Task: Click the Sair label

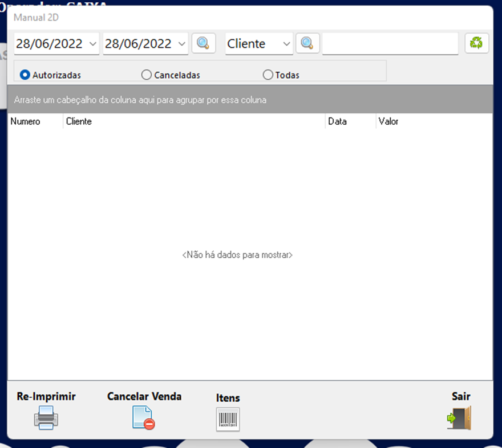Action: pyautogui.click(x=461, y=396)
